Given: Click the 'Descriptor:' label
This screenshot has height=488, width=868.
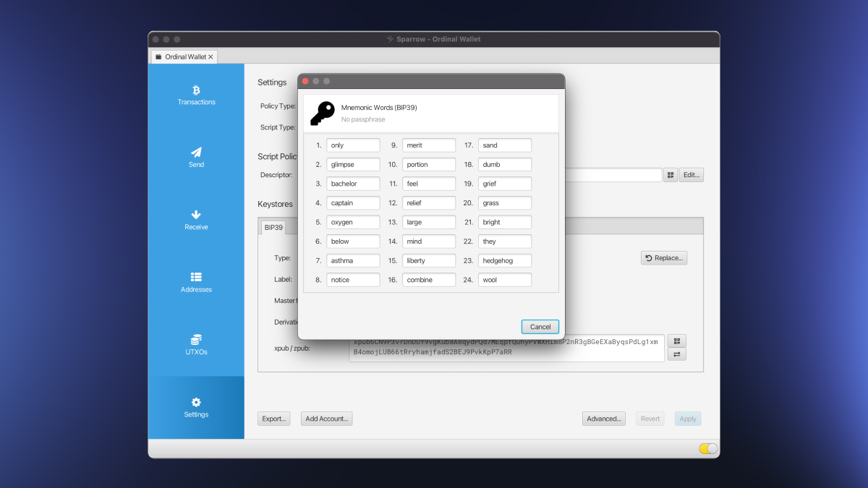Looking at the screenshot, I should (276, 175).
